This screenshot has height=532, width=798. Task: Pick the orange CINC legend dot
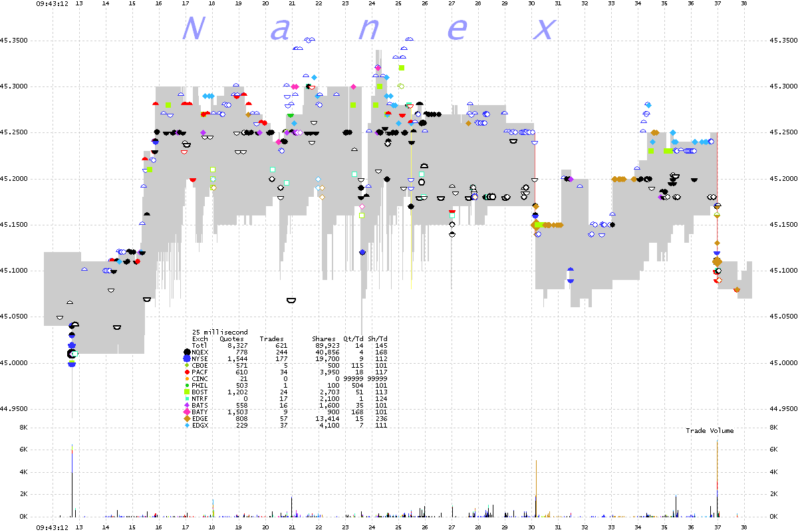coord(188,378)
